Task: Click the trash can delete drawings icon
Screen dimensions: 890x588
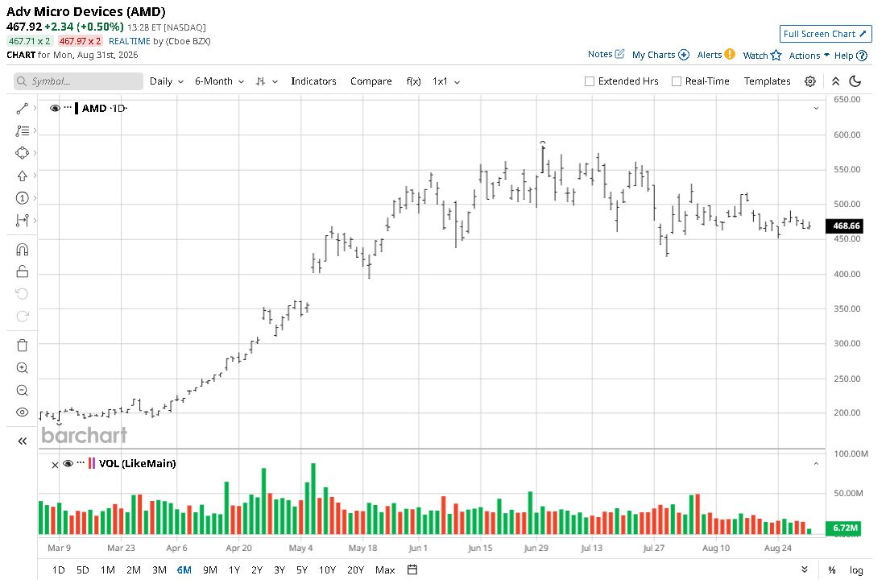Action: pos(22,346)
